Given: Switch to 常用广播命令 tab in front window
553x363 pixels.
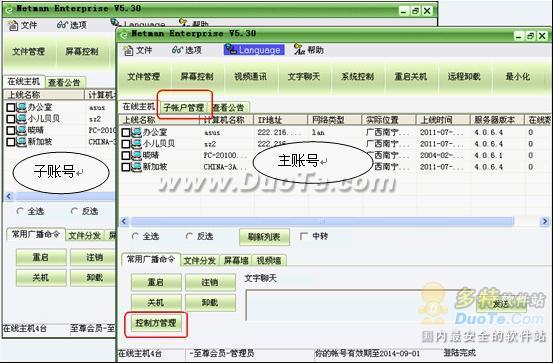Looking at the screenshot, I should pyautogui.click(x=151, y=259).
